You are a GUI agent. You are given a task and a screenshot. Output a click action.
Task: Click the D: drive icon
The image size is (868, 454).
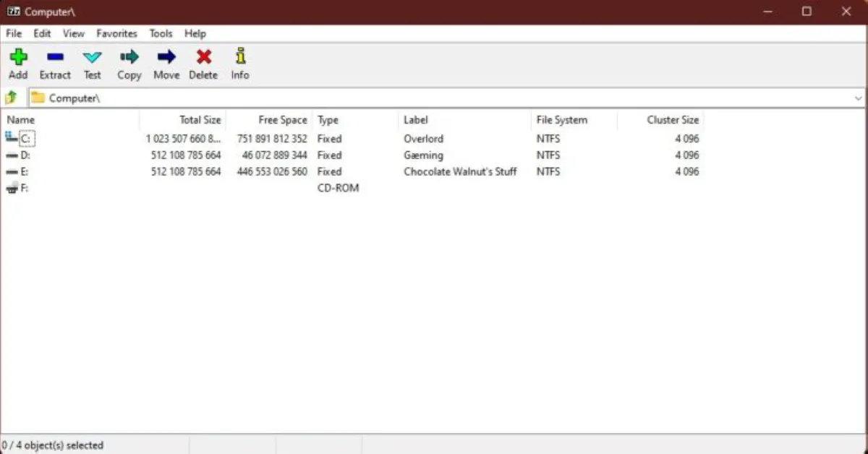tap(12, 155)
